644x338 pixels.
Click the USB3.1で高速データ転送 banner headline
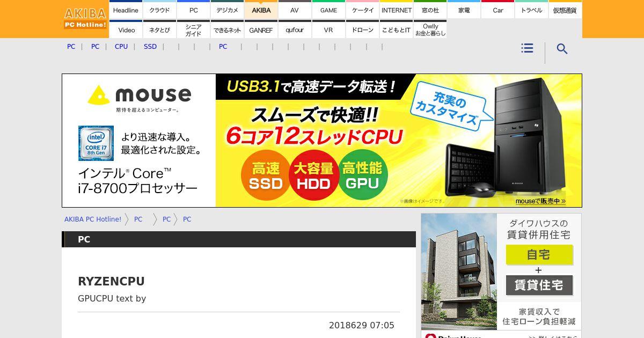(311, 86)
